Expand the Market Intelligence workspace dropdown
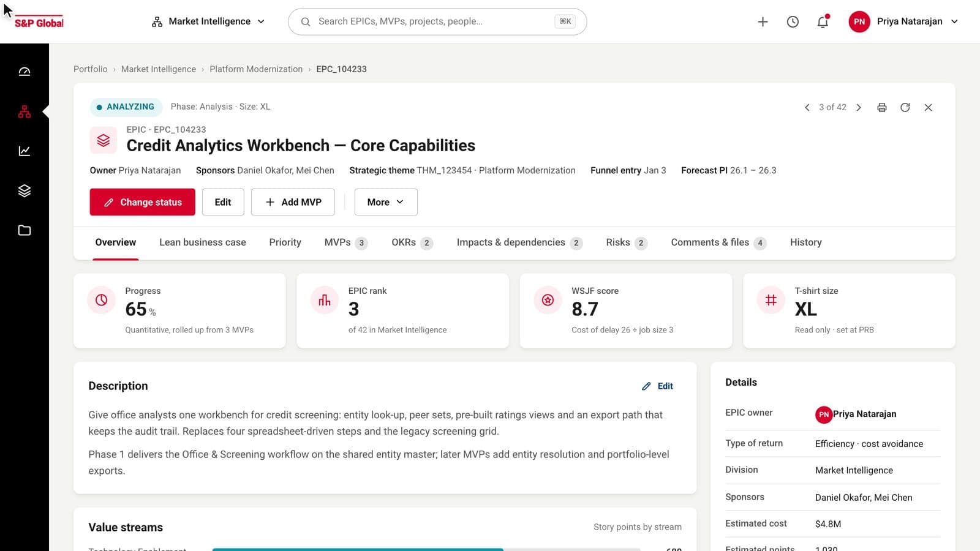Image resolution: width=980 pixels, height=551 pixels. point(208,21)
